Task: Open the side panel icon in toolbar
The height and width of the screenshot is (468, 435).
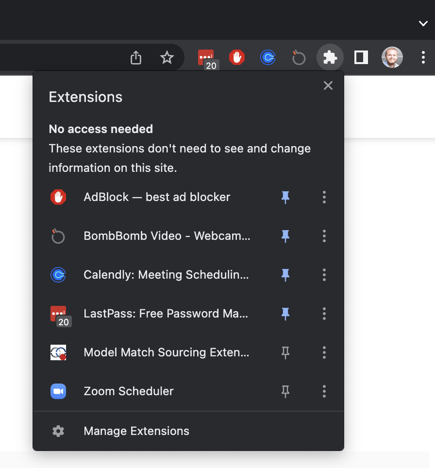Action: click(361, 57)
